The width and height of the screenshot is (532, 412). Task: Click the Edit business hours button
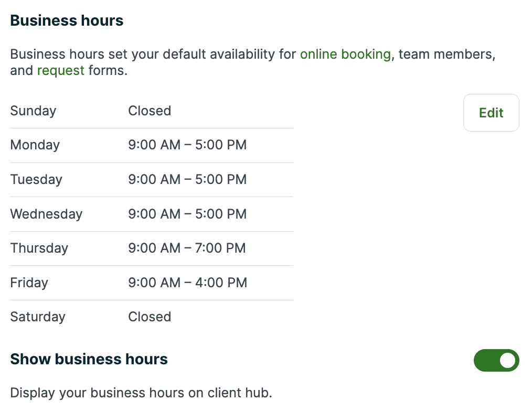pos(491,113)
